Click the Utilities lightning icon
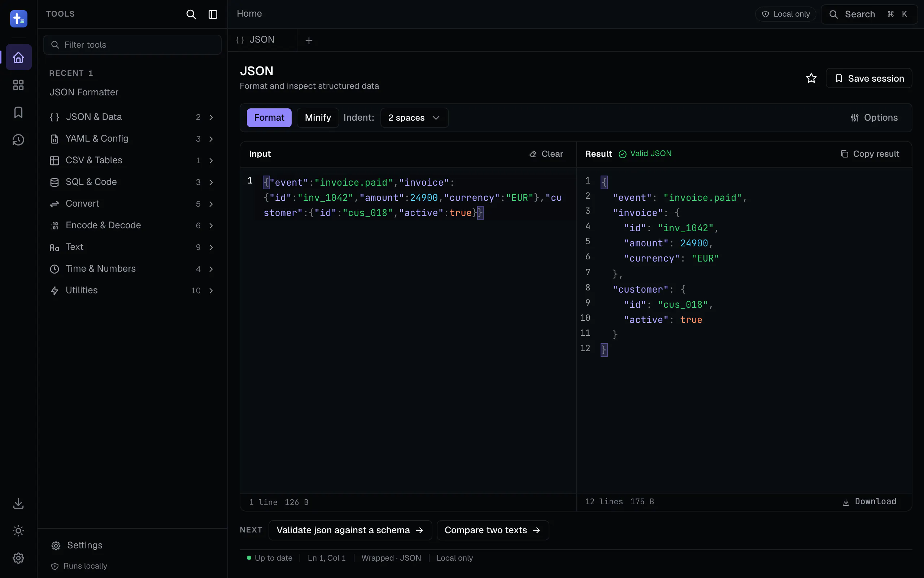Screen dimensions: 924x578 click(55, 291)
